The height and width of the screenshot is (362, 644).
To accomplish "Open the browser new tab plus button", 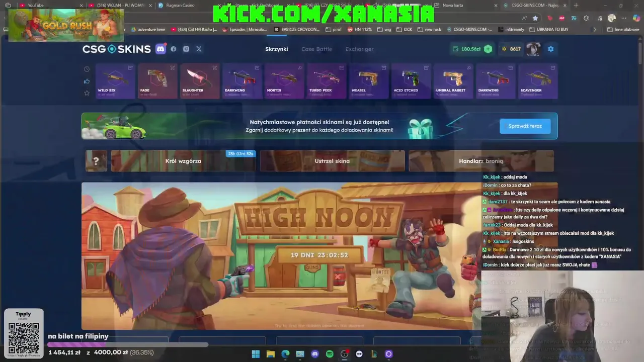I will (576, 6).
